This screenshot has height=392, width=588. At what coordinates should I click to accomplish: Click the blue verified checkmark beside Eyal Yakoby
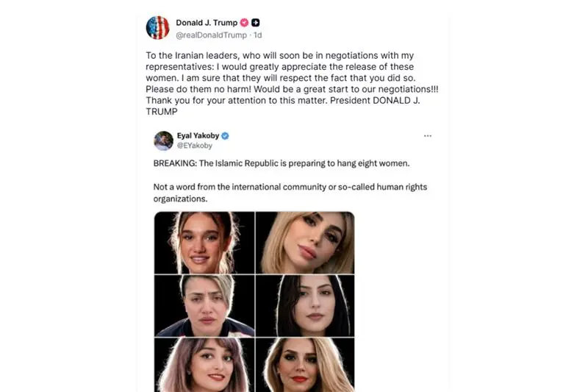coord(226,136)
